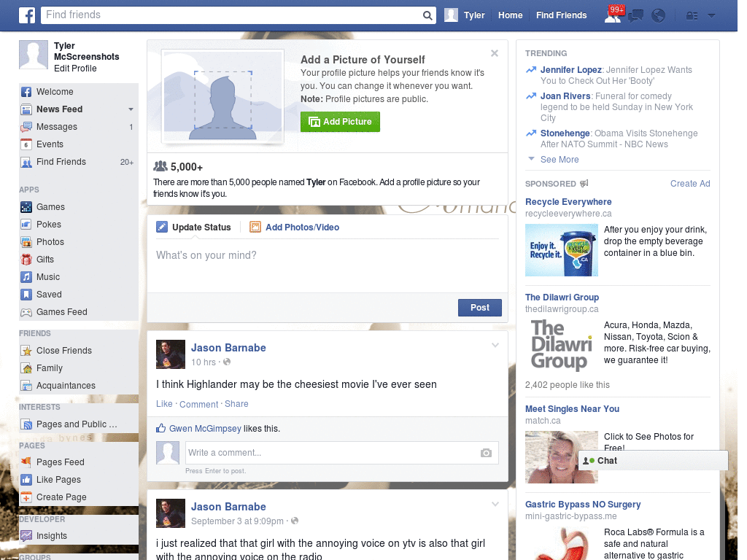The image size is (747, 560).
Task: Click the Pages and Public feed icon
Action: coord(26,424)
